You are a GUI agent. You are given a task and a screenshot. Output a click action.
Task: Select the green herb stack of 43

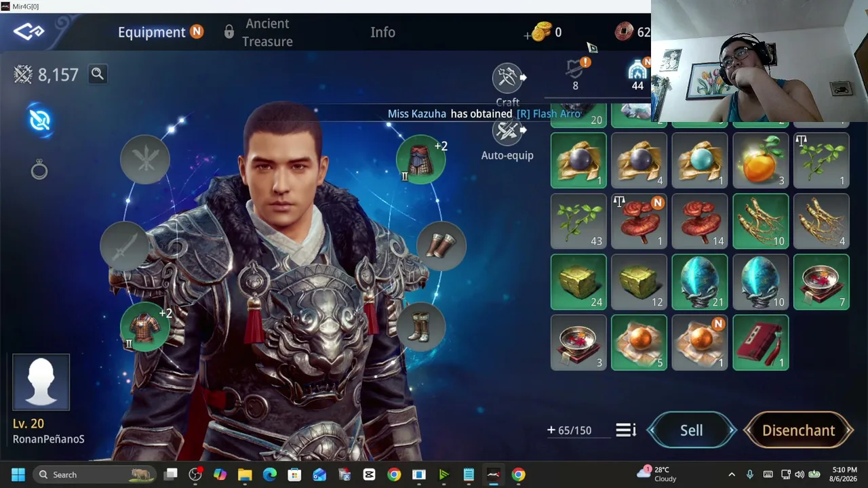point(578,222)
